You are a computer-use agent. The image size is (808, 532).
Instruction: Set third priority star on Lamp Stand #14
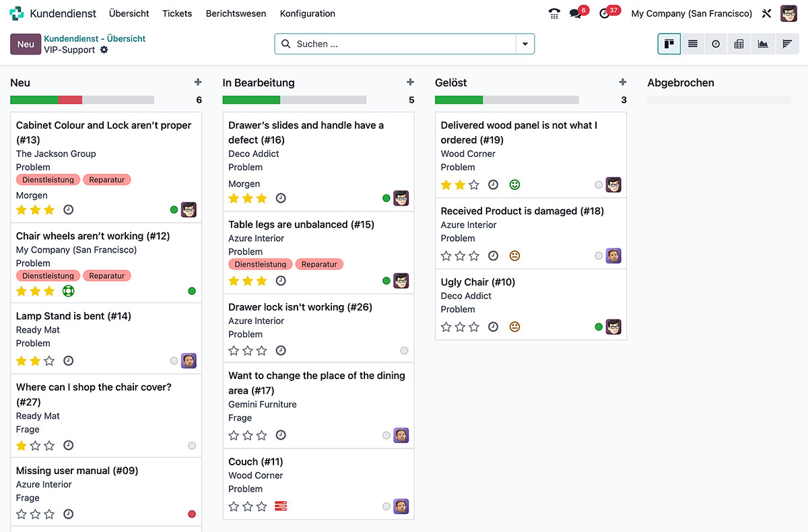[x=49, y=361]
